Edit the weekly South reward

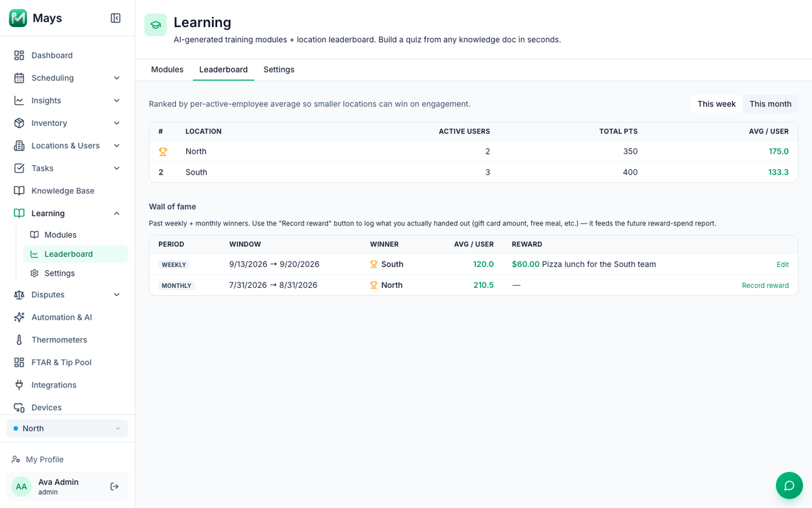[782, 265]
